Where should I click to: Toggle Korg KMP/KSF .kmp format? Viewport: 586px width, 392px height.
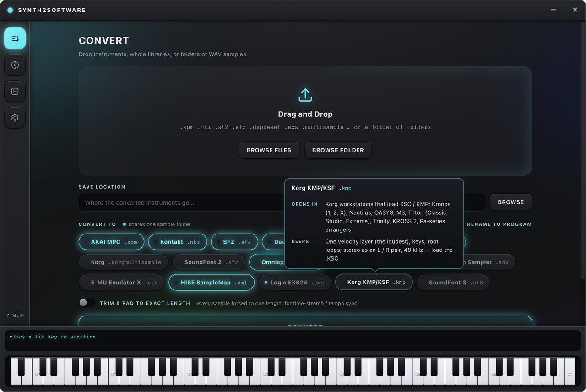point(374,282)
